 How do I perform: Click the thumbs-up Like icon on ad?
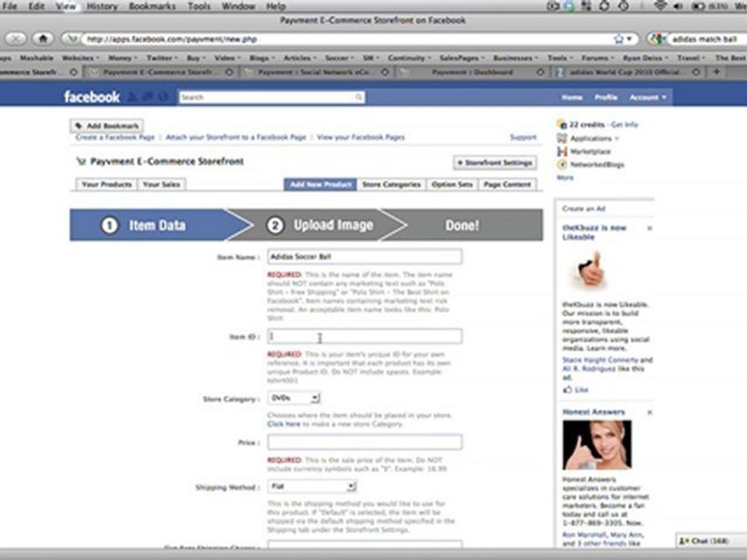coord(568,389)
